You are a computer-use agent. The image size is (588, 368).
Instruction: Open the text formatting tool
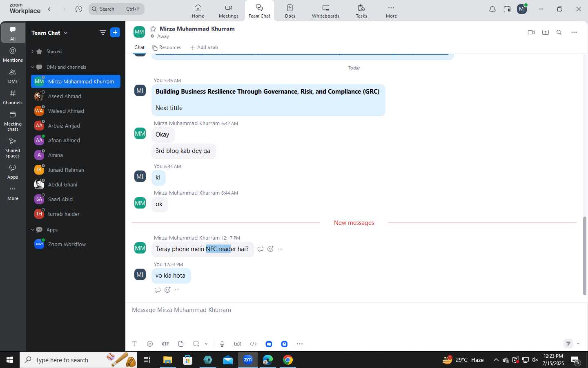click(134, 344)
